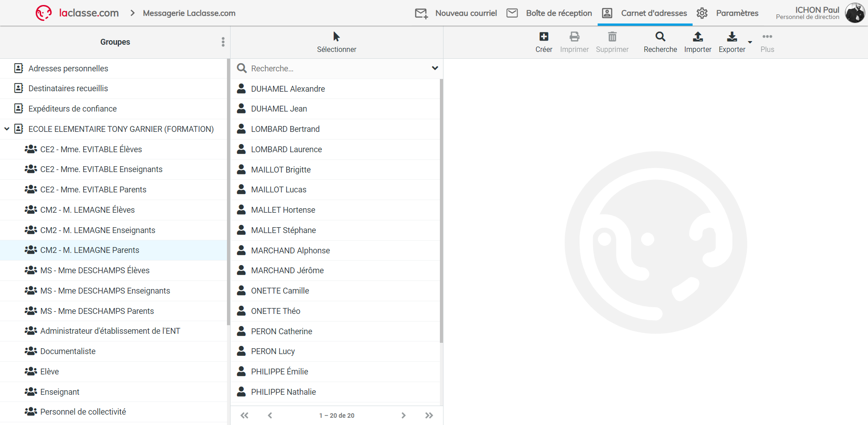Select the group CM2 - M. LEMAGNE Élèves
The width and height of the screenshot is (868, 425).
87,210
